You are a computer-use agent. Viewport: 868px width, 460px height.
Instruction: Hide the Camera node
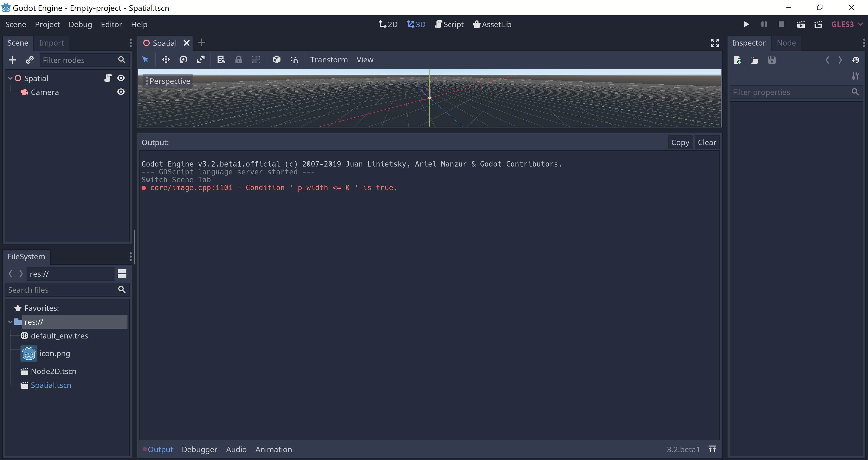pos(121,92)
